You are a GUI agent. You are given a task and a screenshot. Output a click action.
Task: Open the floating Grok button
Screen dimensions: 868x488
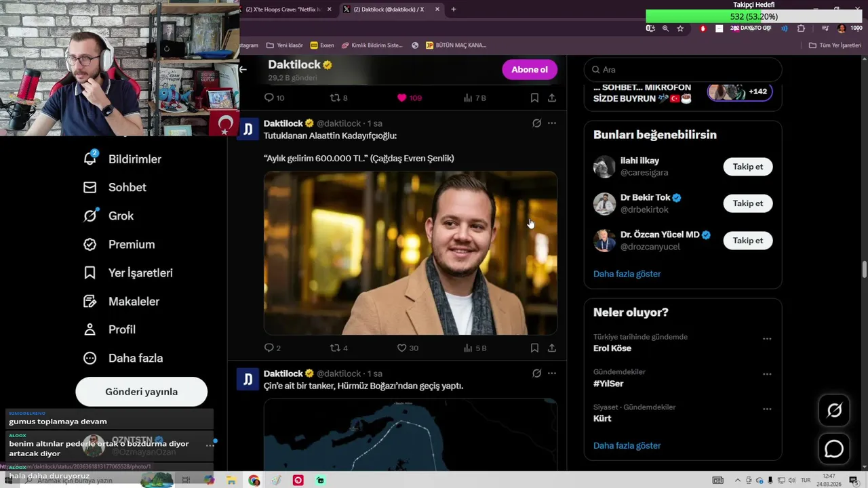pyautogui.click(x=834, y=410)
